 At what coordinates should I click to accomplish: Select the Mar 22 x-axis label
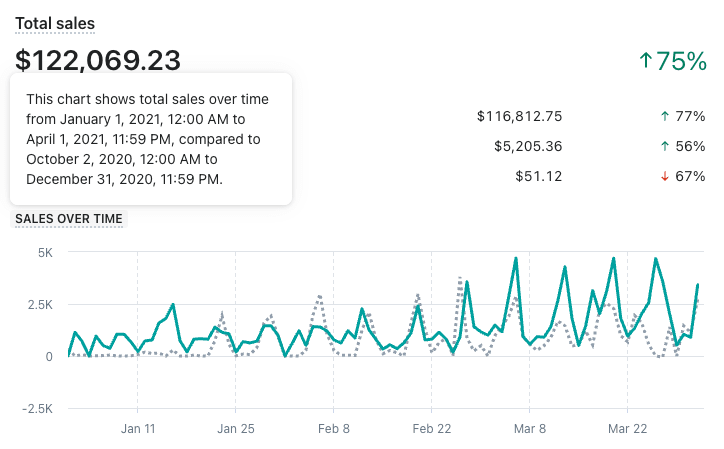coord(627,428)
